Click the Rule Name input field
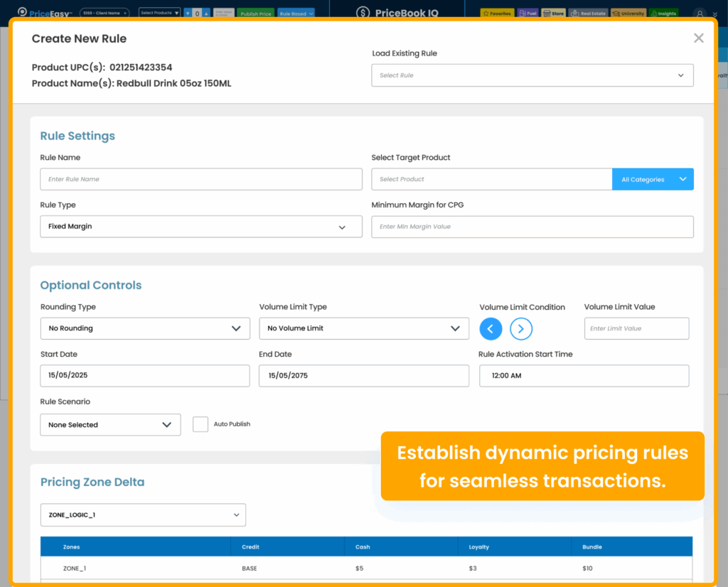The height and width of the screenshot is (587, 728). point(200,179)
